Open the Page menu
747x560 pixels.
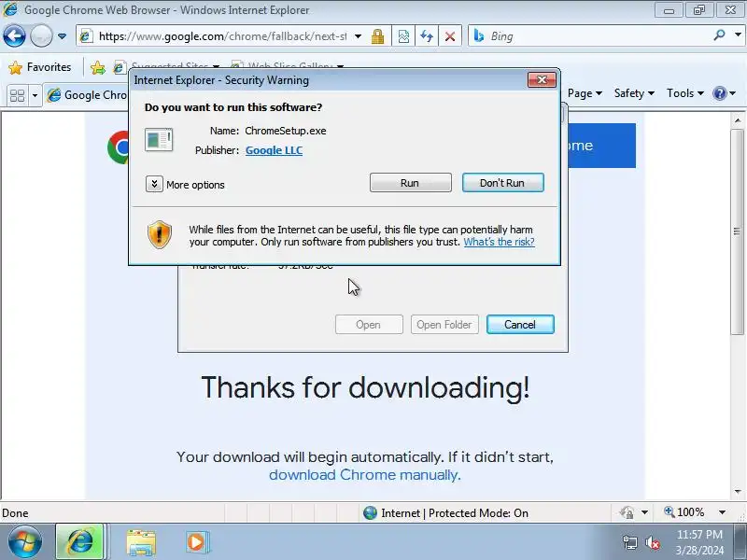coord(585,93)
